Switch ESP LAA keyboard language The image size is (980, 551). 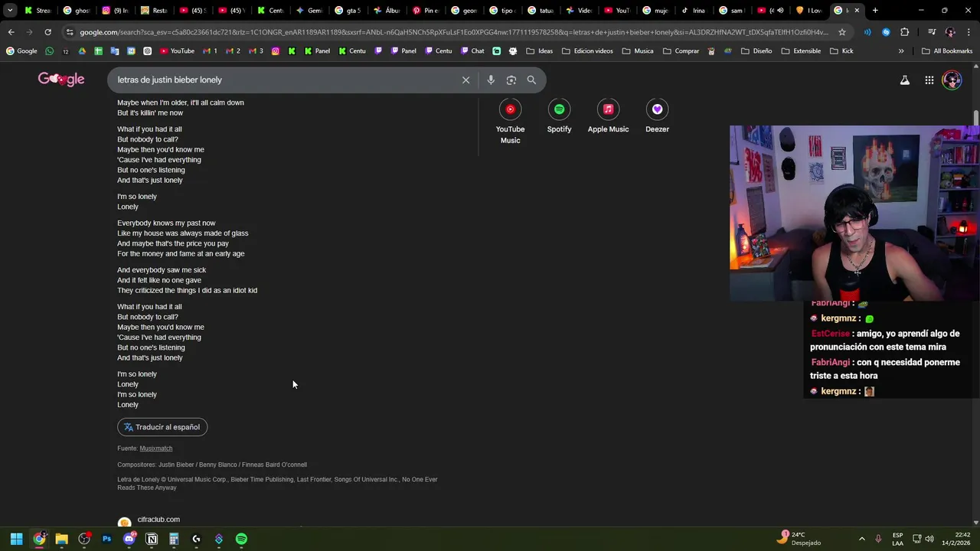897,539
